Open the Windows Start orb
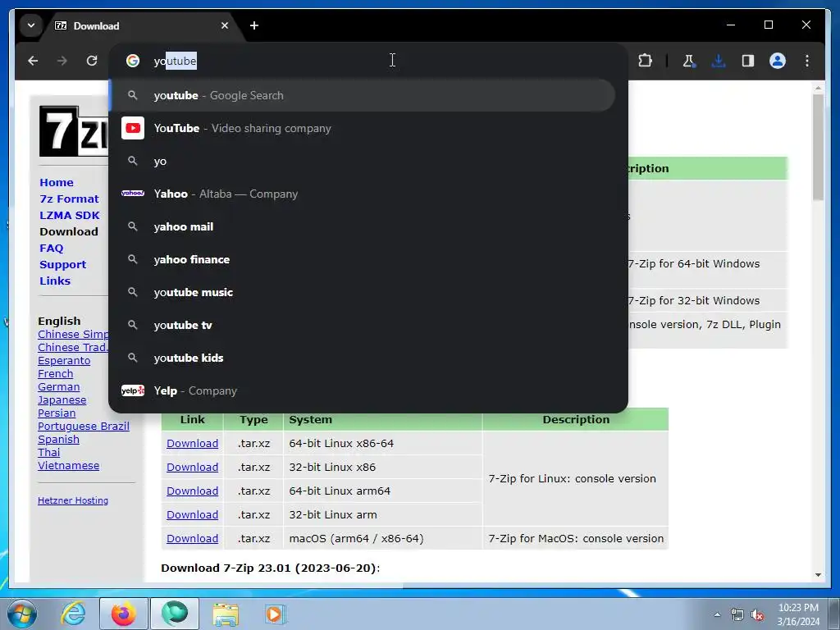 (22, 614)
